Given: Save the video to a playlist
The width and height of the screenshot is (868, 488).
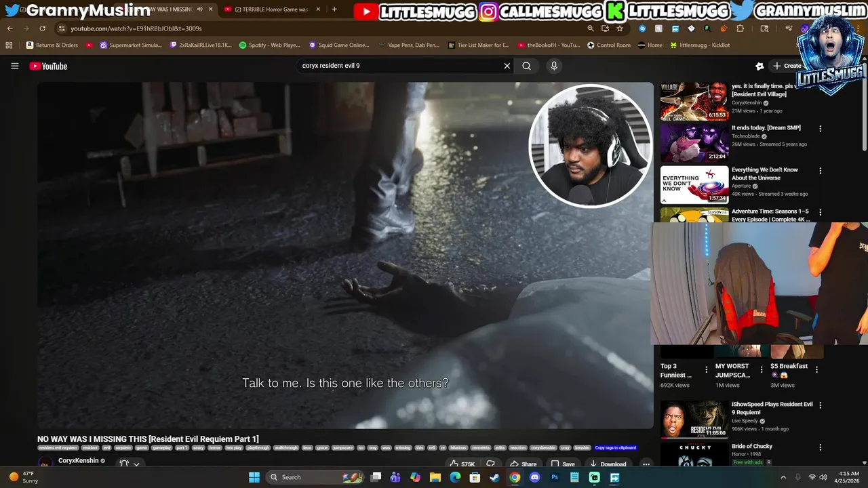Looking at the screenshot, I should (563, 464).
